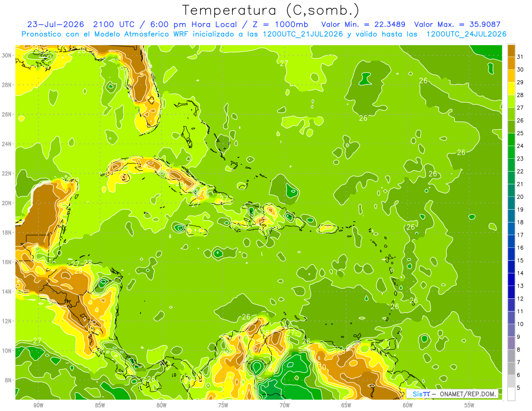The height and width of the screenshot is (411, 532).
Task: Click the contour label "30" over Venezuela
Action: pos(322,367)
